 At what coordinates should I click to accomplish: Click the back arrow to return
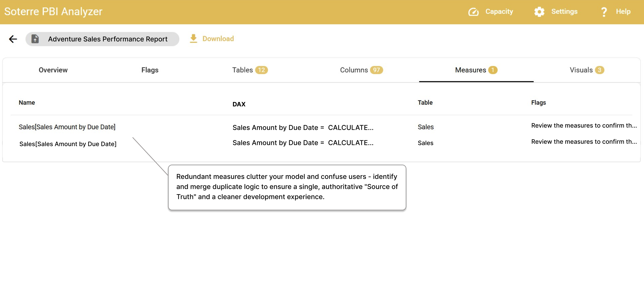click(x=13, y=39)
